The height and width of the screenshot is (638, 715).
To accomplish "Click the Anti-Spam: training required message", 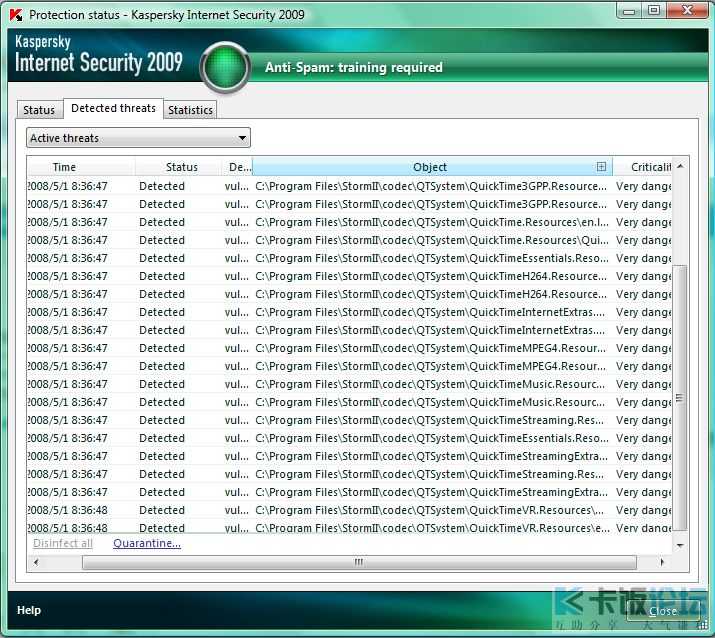I will coord(354,67).
